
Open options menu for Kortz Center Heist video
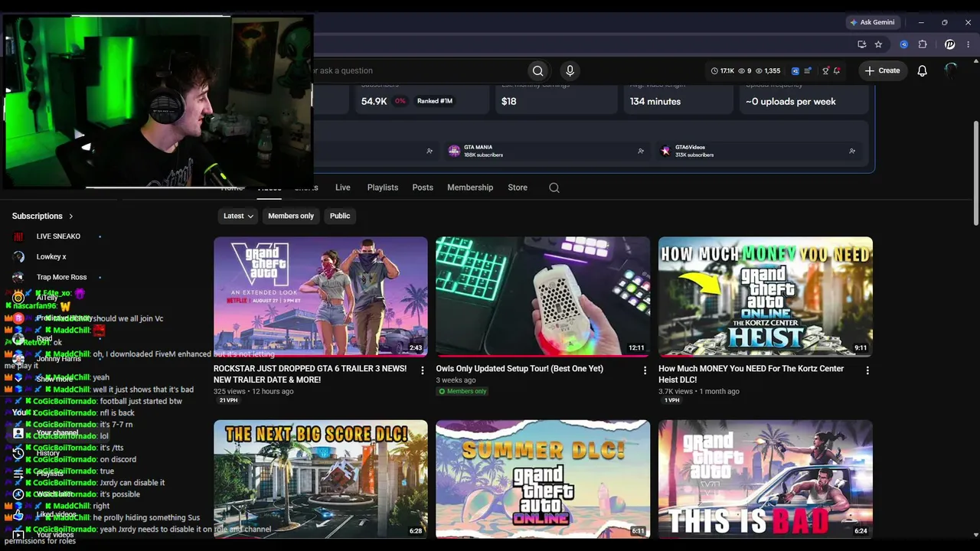(867, 370)
